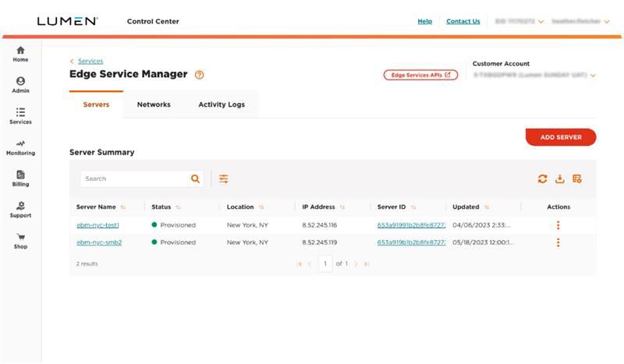
Task: Open Edge Services APIs link button
Action: pyautogui.click(x=420, y=75)
